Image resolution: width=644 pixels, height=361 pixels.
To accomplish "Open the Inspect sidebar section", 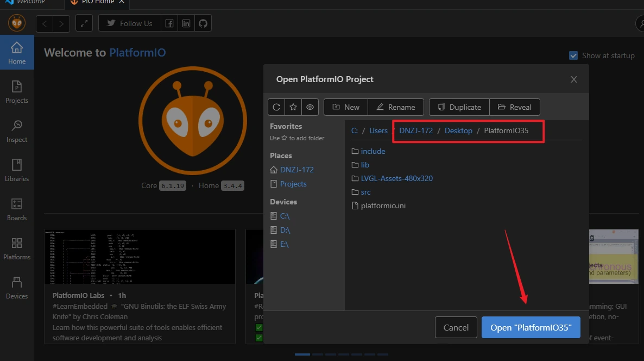I will pos(17,131).
